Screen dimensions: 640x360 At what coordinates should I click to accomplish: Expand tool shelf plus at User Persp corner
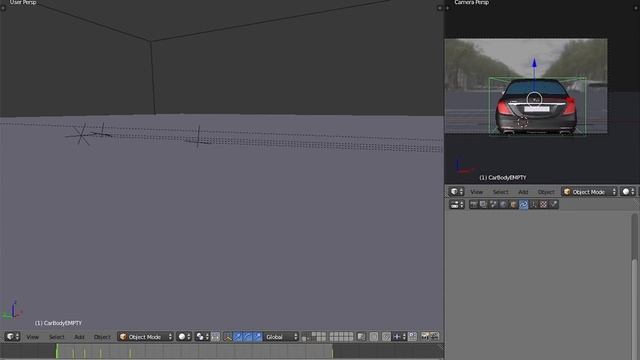click(3, 8)
